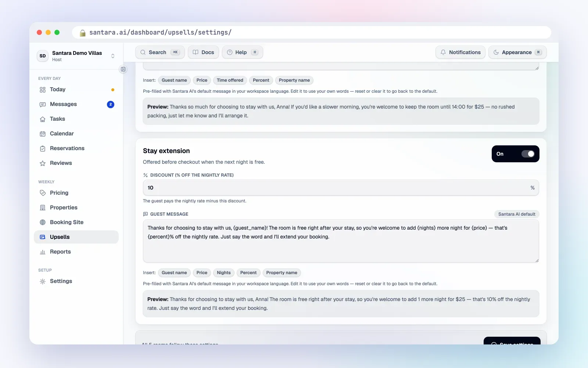Click inside the Stay extension guest message box
Screen dimensions: 588x368
(x=341, y=241)
